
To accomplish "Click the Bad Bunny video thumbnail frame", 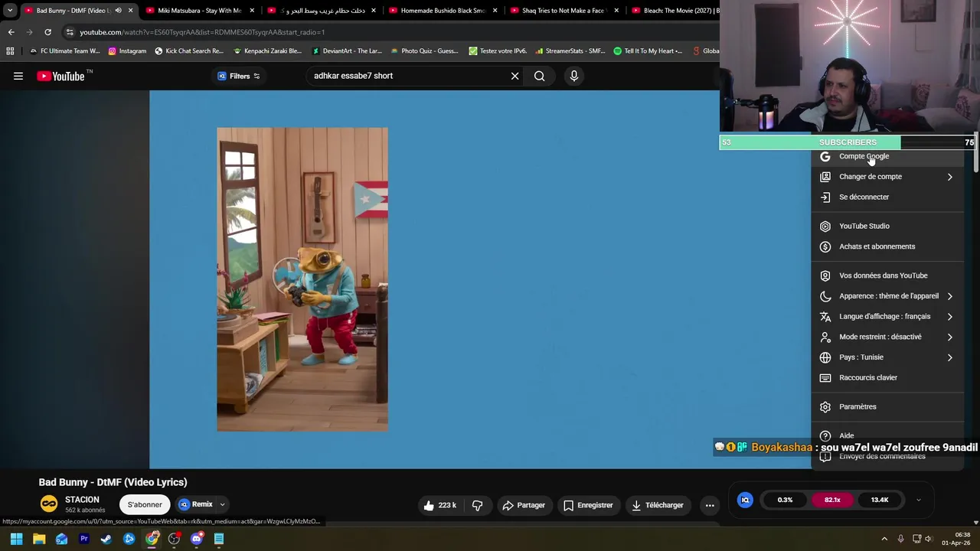I will (x=302, y=279).
